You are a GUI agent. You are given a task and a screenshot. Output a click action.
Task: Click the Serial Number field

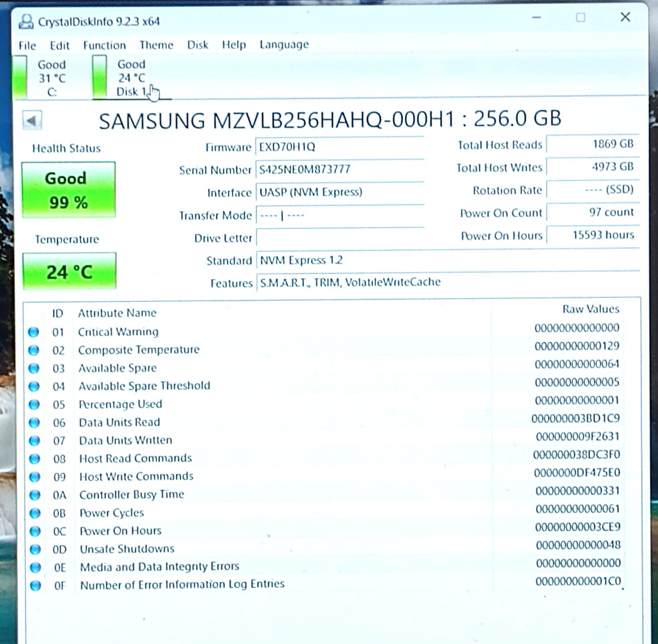pos(340,169)
